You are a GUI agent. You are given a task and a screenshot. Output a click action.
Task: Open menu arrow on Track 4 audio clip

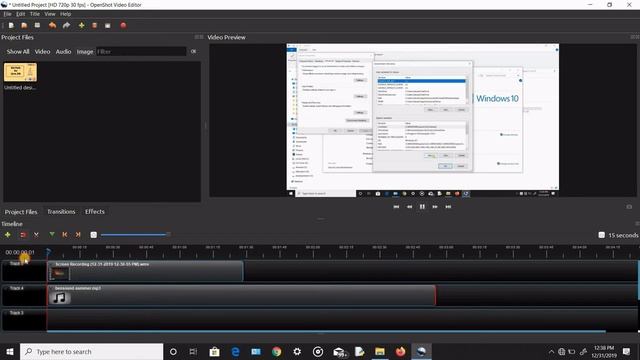51,289
